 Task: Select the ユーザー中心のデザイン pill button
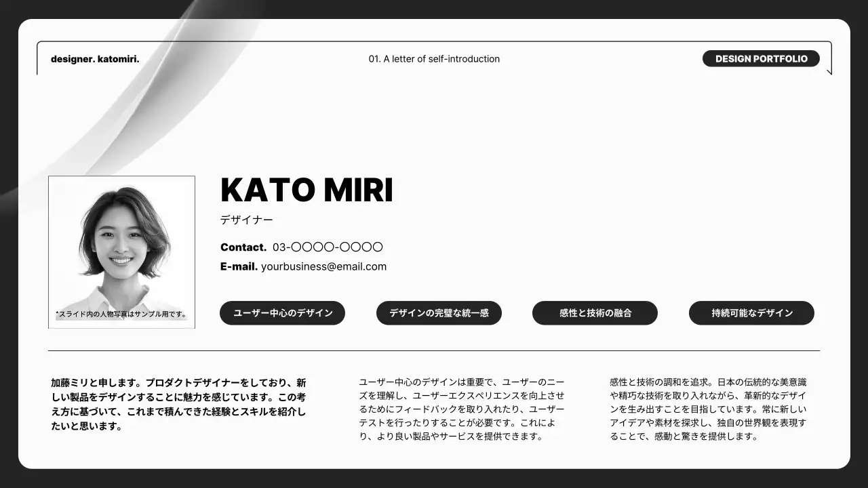[282, 312]
